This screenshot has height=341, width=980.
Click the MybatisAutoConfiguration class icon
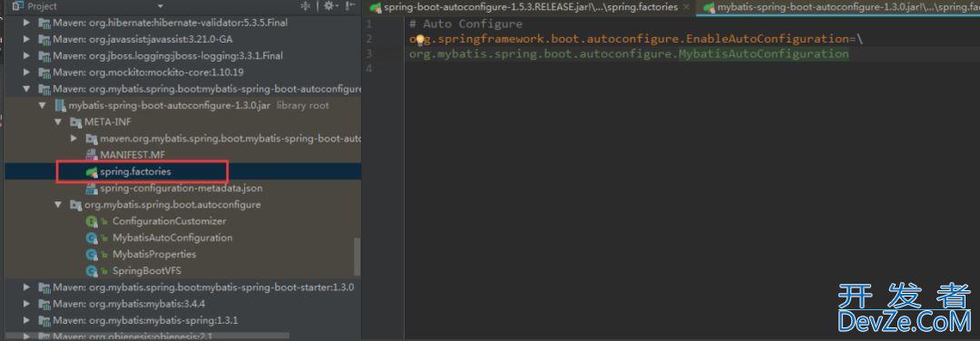point(92,238)
